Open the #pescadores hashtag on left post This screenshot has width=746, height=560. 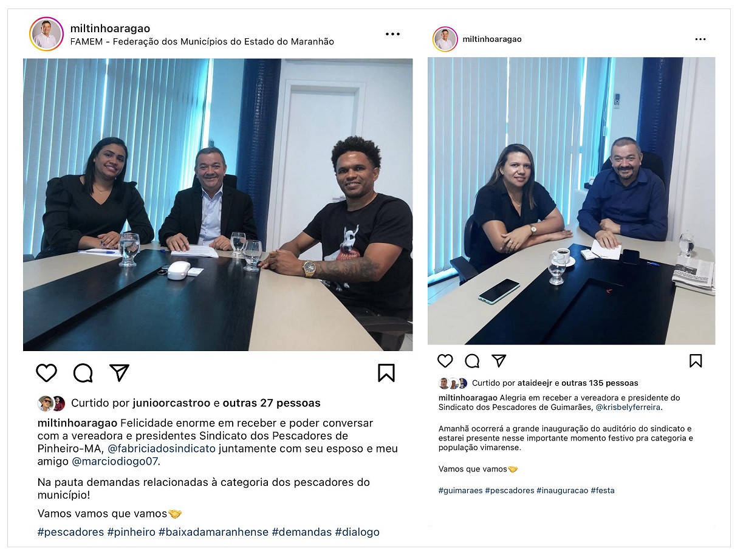click(70, 532)
